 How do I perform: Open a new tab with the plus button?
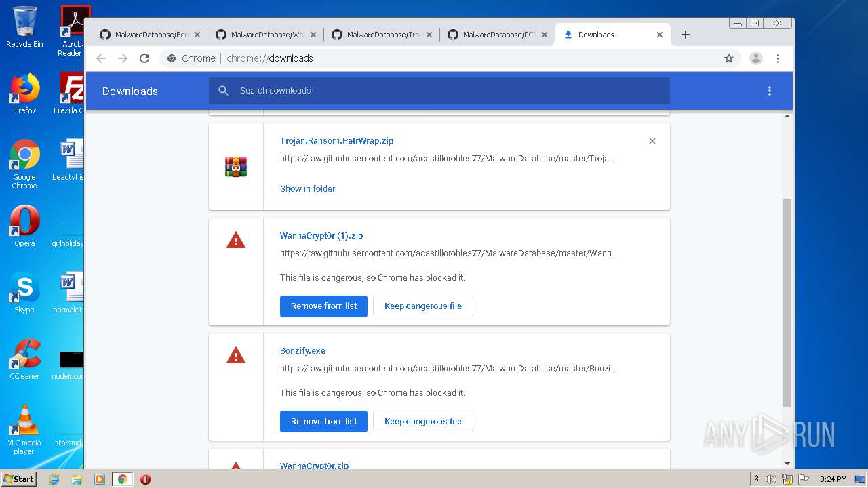click(x=686, y=35)
